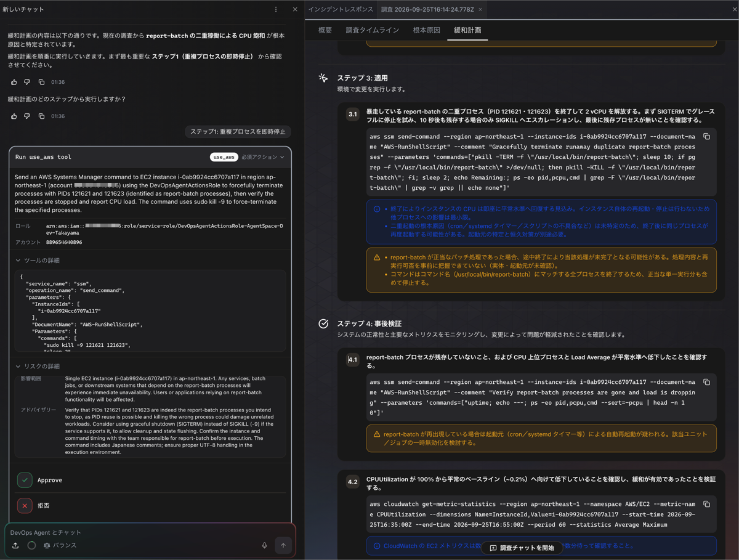
Task: Close the 新しいチャット panel
Action: [295, 9]
